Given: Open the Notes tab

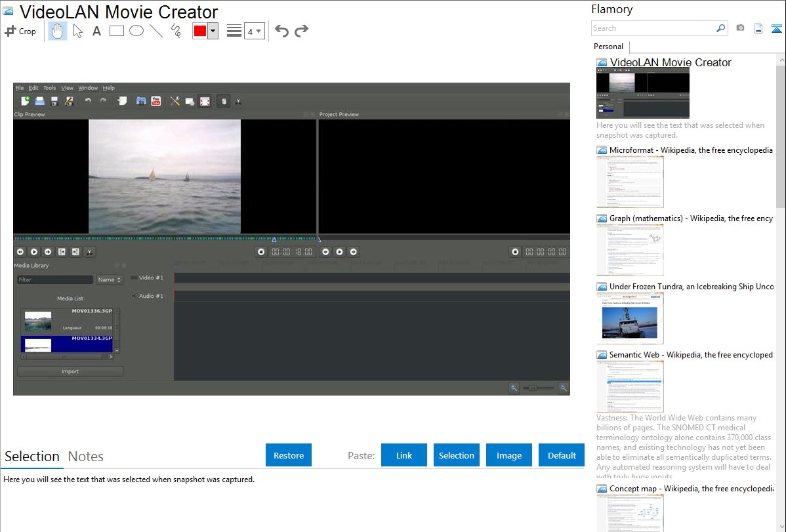Looking at the screenshot, I should 86,457.
